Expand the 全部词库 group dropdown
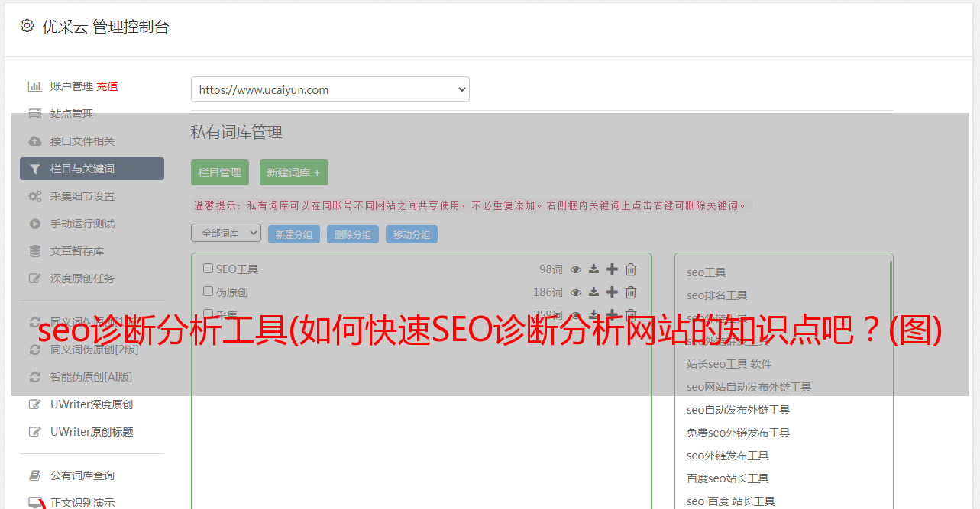 tap(226, 234)
